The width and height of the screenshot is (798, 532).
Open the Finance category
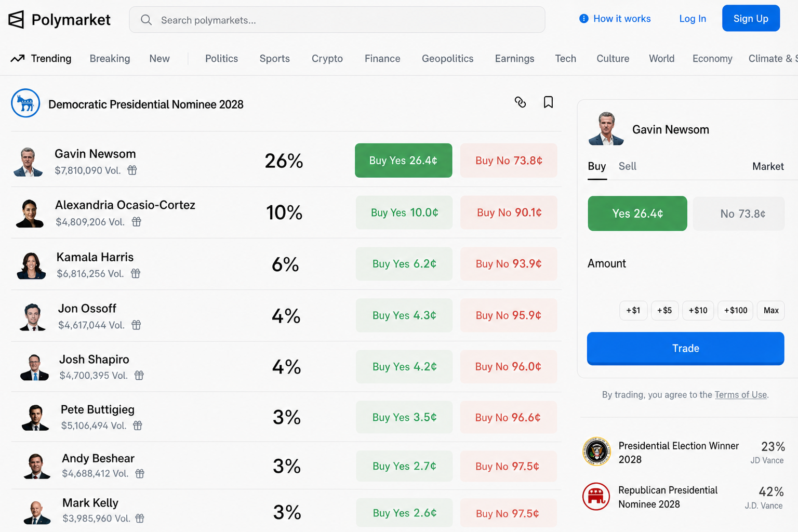coord(382,59)
